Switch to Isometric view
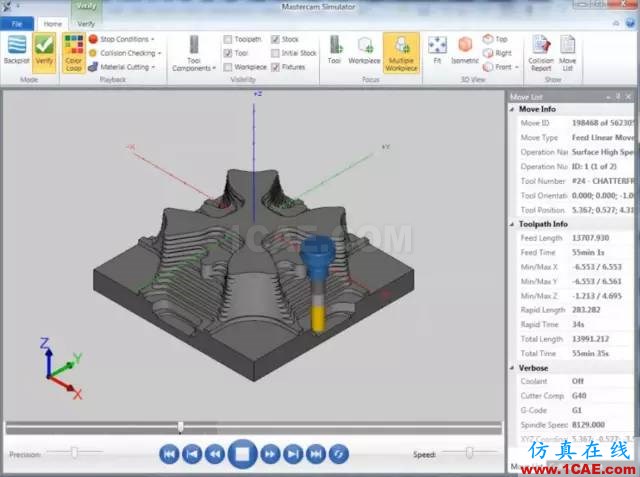Viewport: 640px width, 477px height. point(465,50)
